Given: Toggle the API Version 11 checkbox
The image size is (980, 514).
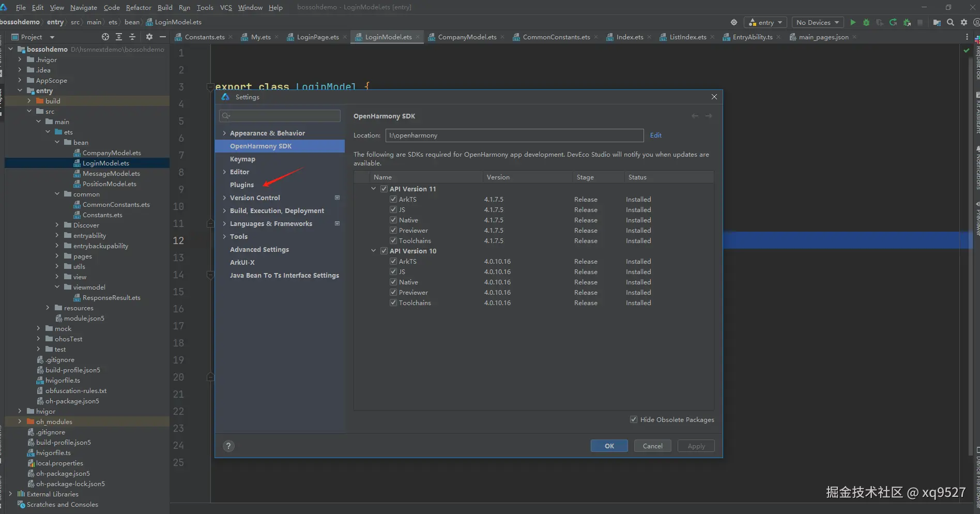Looking at the screenshot, I should 384,189.
